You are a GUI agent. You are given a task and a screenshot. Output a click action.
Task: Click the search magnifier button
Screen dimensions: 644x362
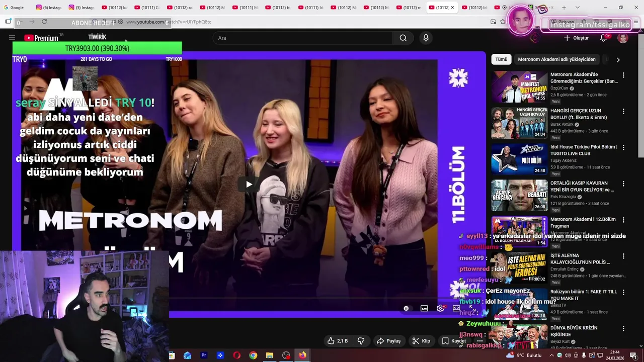(403, 38)
